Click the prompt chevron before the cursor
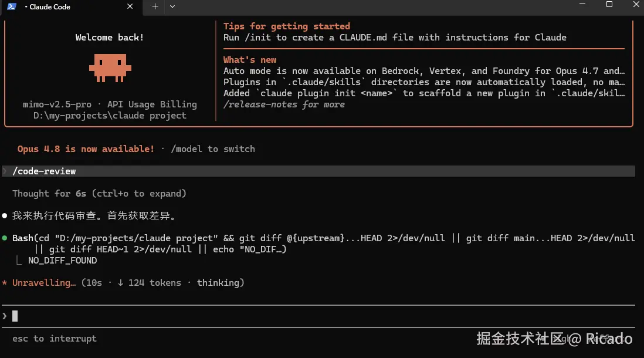644x358 pixels. point(5,316)
